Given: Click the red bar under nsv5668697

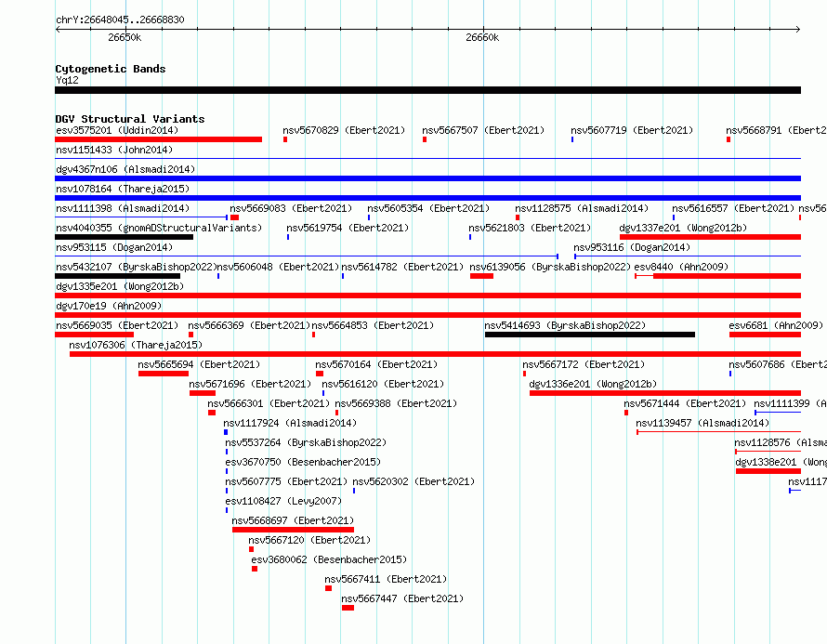Looking at the screenshot, I should (293, 530).
